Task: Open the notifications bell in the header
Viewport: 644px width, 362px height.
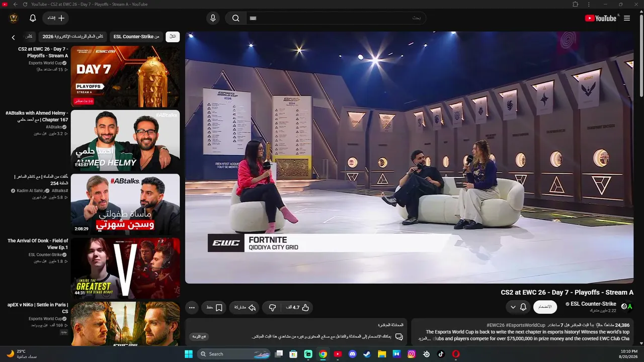Action: coord(33,18)
